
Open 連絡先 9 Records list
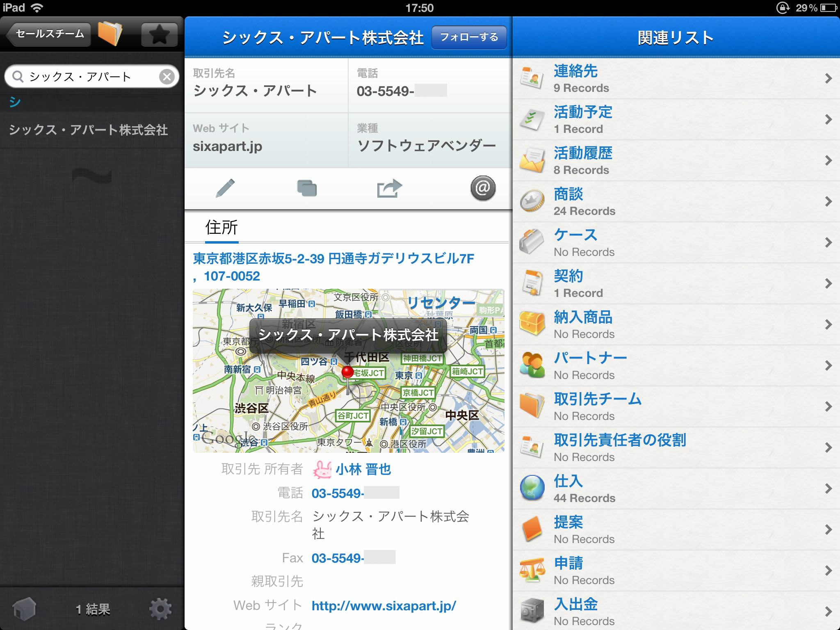676,78
